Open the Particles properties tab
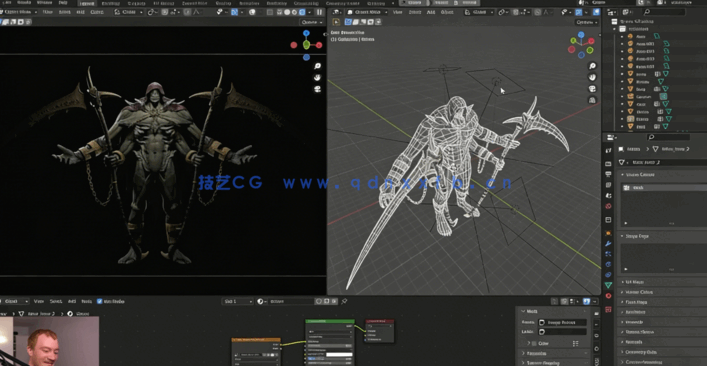Viewport: 707px width, 366px height. (x=608, y=254)
